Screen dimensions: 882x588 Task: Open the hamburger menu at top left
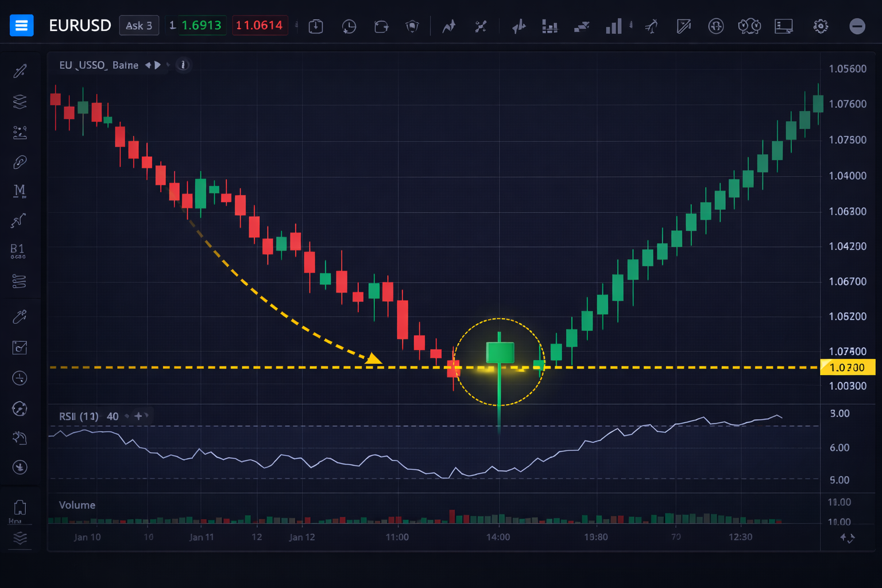click(21, 25)
